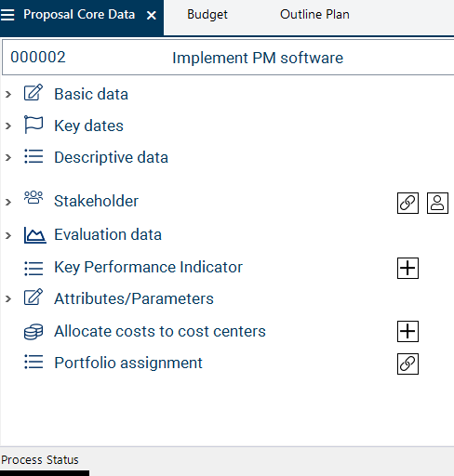Expand Descriptive data section arrow
The width and height of the screenshot is (454, 476).
coord(8,157)
